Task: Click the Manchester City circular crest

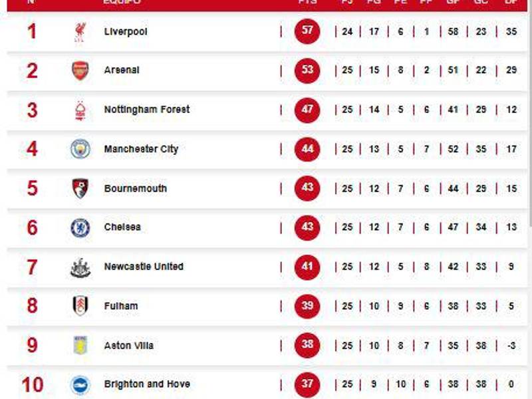Action: point(79,148)
